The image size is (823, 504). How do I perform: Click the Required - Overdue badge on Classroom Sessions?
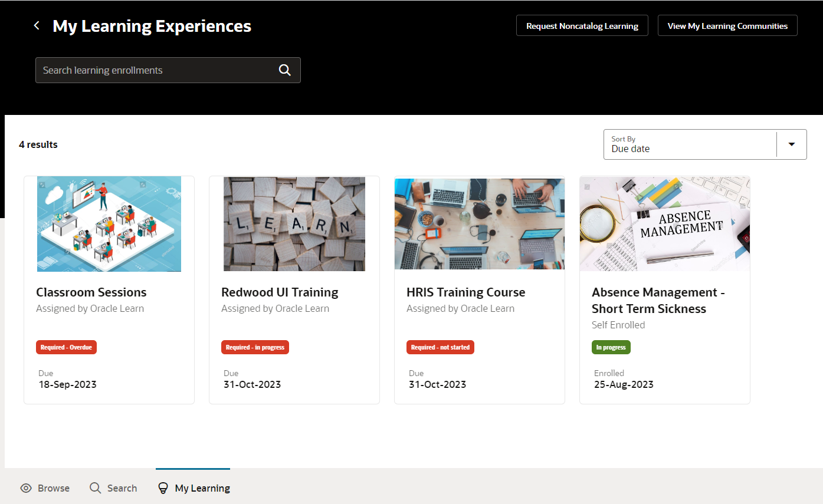pyautogui.click(x=66, y=347)
